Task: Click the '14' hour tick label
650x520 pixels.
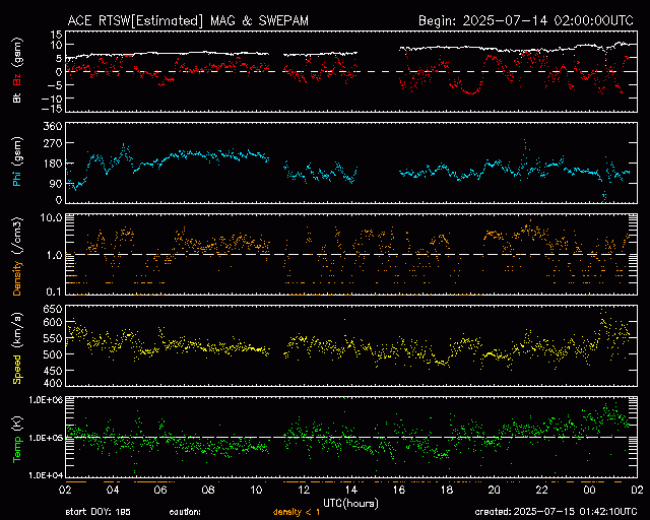Action: [x=351, y=490]
